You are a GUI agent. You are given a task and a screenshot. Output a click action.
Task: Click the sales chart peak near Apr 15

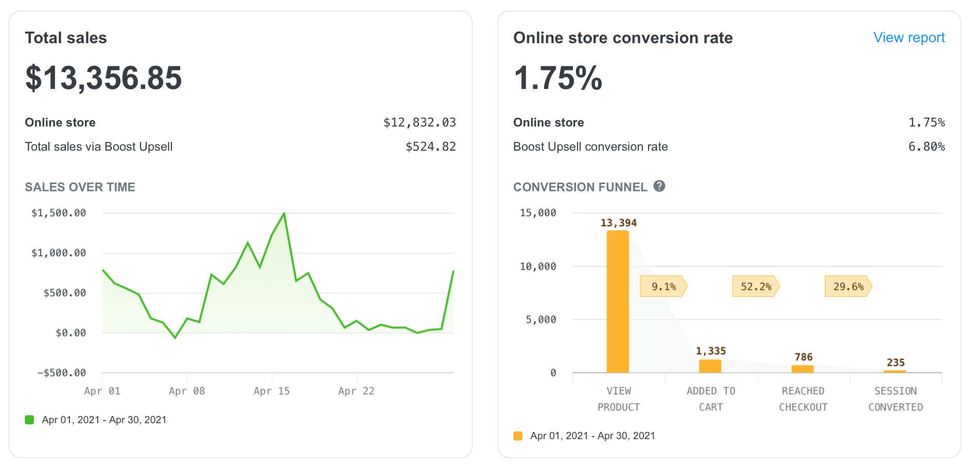point(284,213)
